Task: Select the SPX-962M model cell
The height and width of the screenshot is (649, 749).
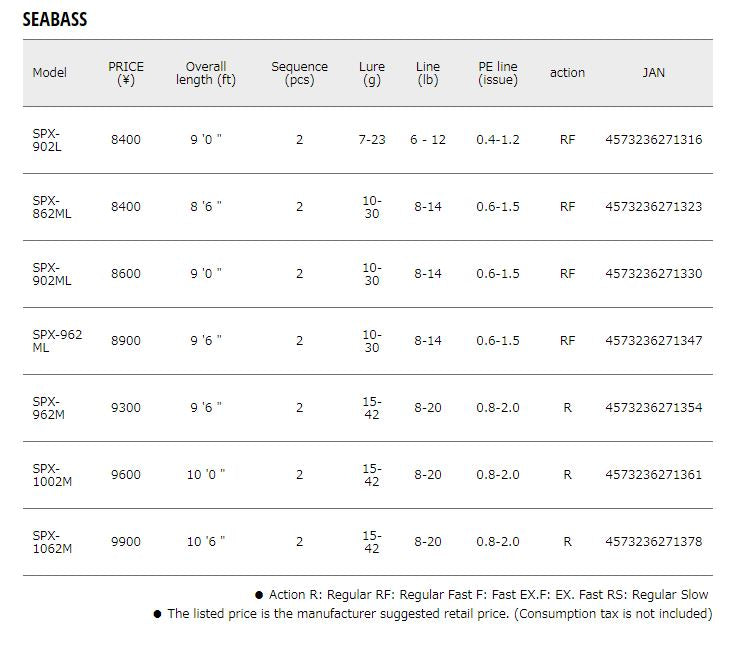Action: click(49, 408)
